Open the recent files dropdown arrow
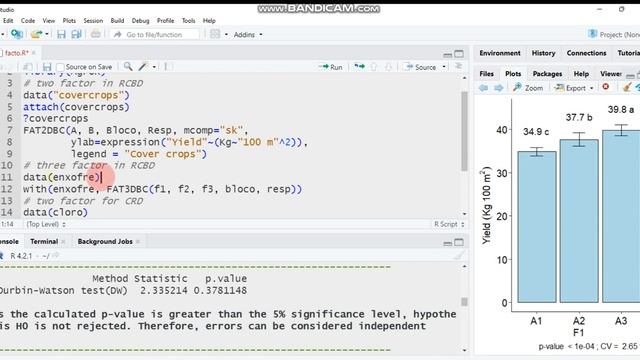This screenshot has width=640, height=360. 47,34
